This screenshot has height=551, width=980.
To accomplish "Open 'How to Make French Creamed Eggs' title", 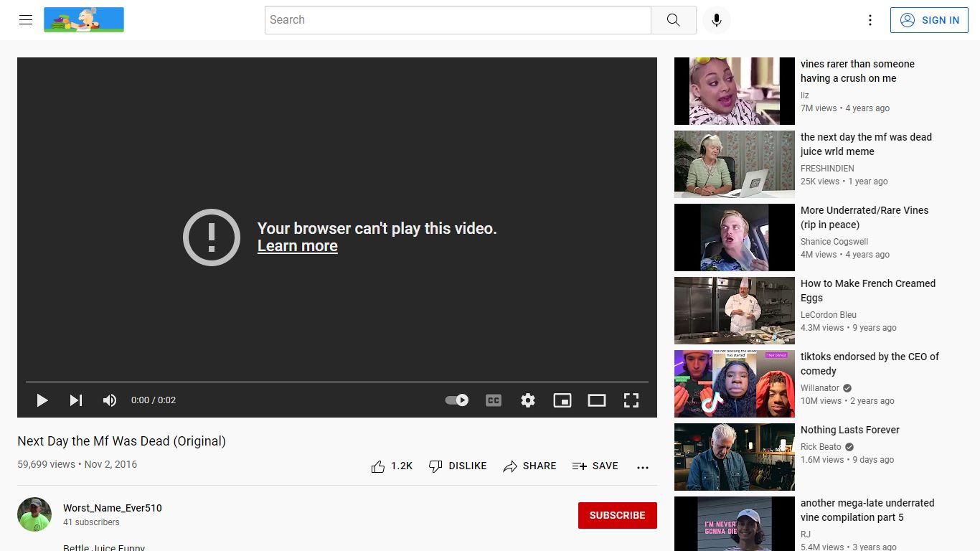I will pyautogui.click(x=868, y=291).
